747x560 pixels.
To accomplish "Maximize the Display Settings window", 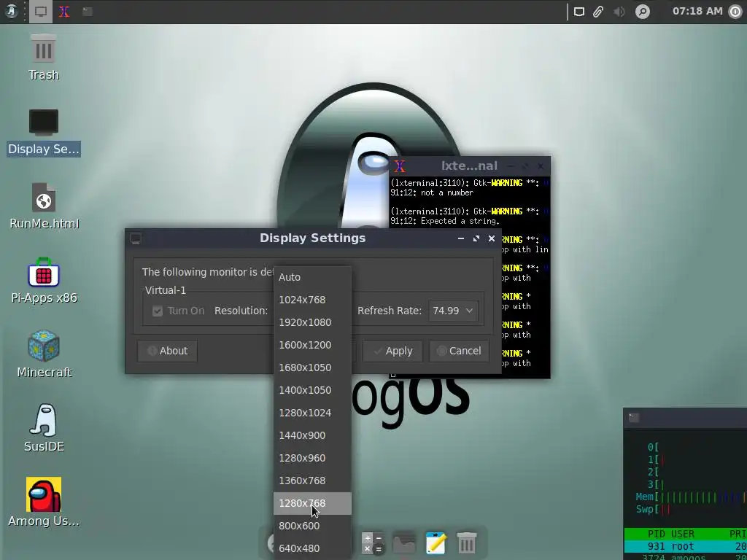I will (476, 238).
